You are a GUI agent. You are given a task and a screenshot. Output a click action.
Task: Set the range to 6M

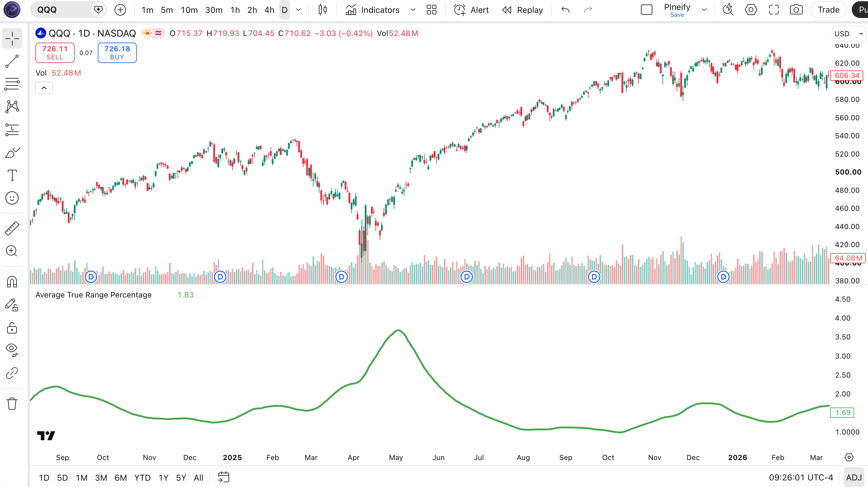click(121, 478)
